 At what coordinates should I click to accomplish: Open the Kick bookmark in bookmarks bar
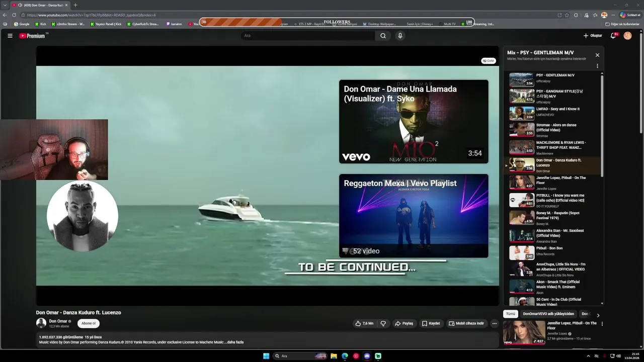pyautogui.click(x=40, y=24)
